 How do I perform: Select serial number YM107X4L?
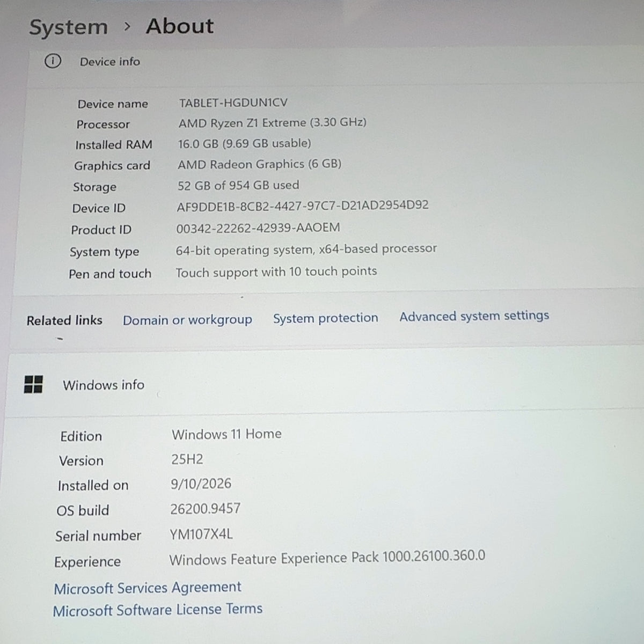coord(201,534)
